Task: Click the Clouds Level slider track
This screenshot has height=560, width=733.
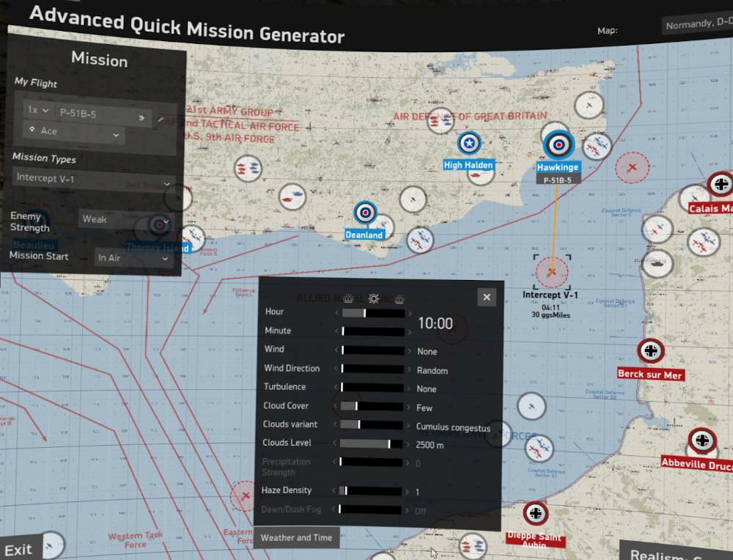Action: point(371,443)
